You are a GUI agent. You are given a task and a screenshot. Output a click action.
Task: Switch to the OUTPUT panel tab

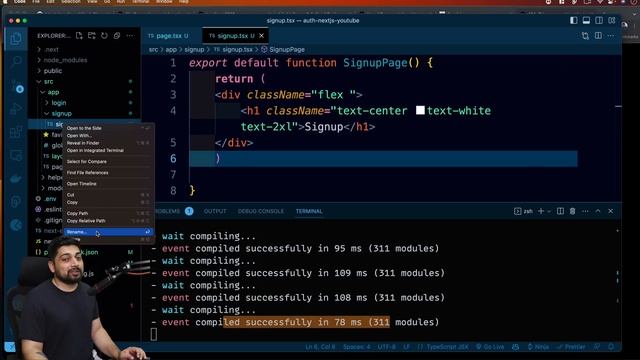click(215, 211)
